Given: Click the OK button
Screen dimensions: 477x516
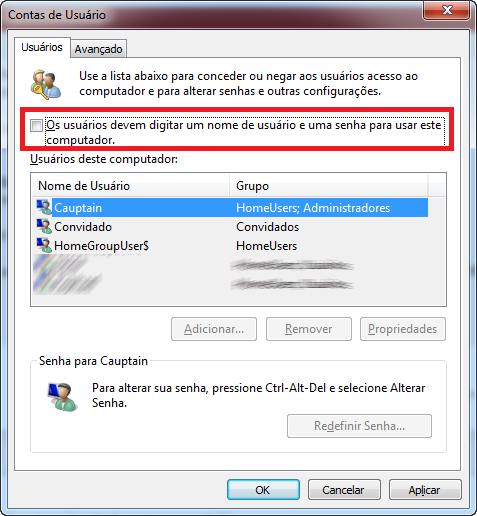Looking at the screenshot, I should point(263,489).
